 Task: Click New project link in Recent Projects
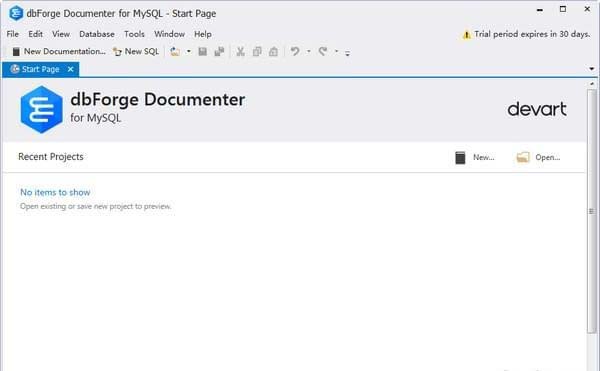tap(484, 157)
